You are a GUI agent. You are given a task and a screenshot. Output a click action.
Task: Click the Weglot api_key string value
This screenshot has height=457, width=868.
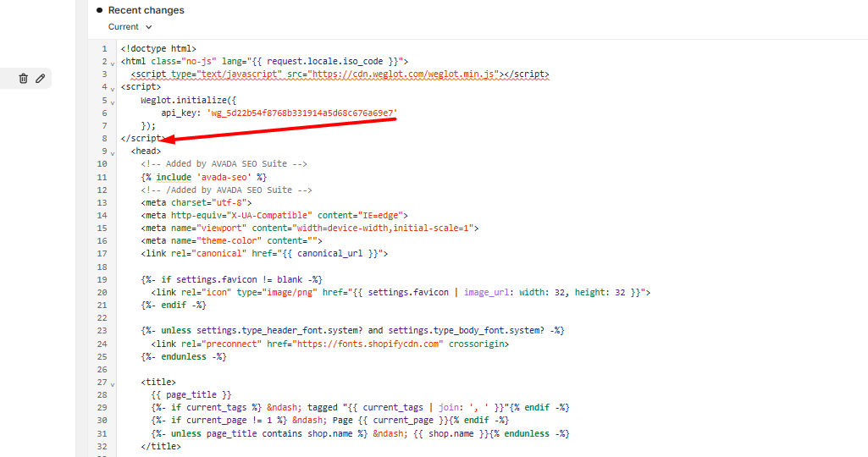(301, 113)
